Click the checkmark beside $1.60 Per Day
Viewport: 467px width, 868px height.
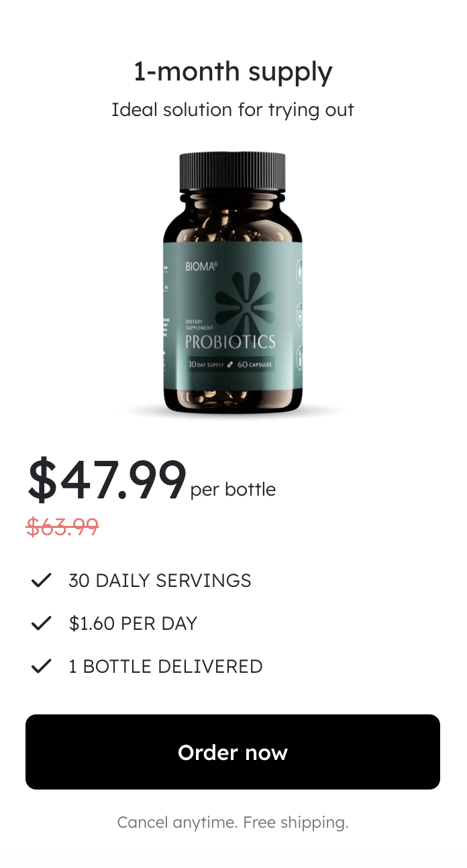[42, 623]
